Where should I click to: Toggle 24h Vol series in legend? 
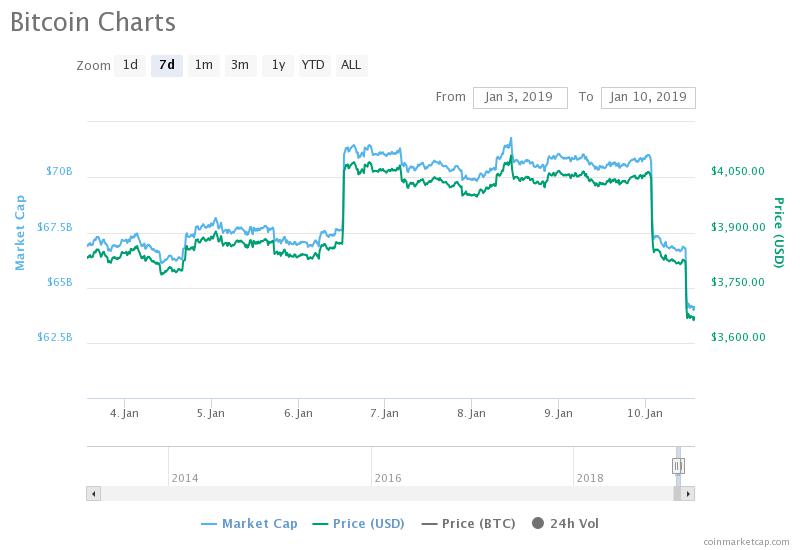point(565,523)
